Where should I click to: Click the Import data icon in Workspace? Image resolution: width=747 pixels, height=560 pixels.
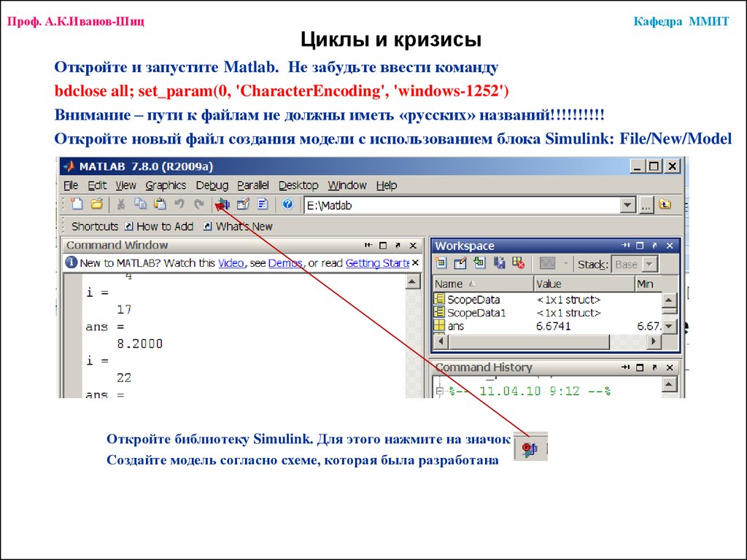click(479, 262)
